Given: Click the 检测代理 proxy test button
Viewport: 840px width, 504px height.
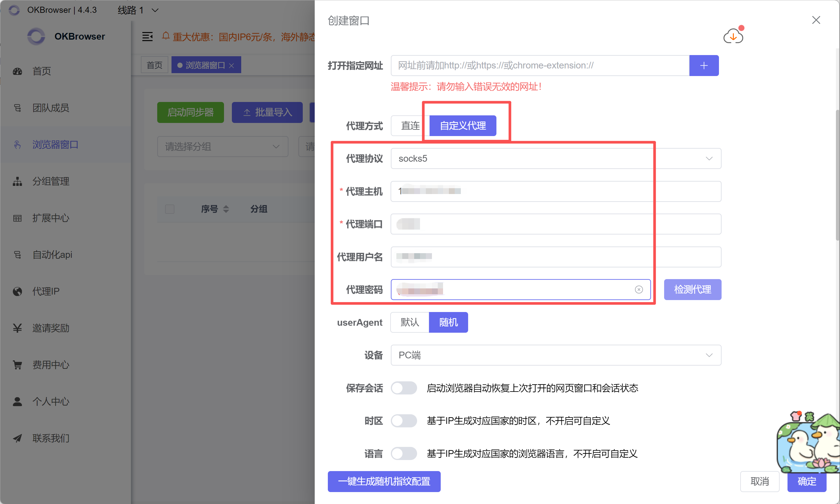Looking at the screenshot, I should click(692, 289).
